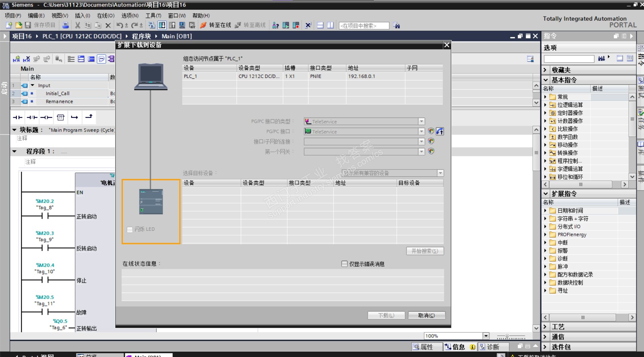Close the ladder branch
Screen dimensions: 644x357
pyautogui.click(x=89, y=117)
